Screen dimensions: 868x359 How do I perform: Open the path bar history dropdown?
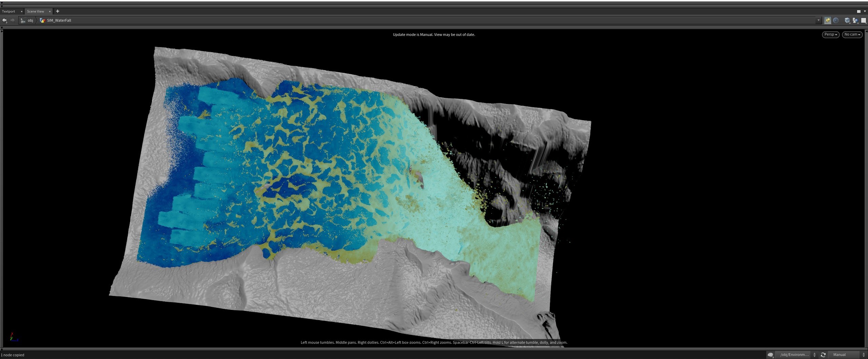point(818,20)
